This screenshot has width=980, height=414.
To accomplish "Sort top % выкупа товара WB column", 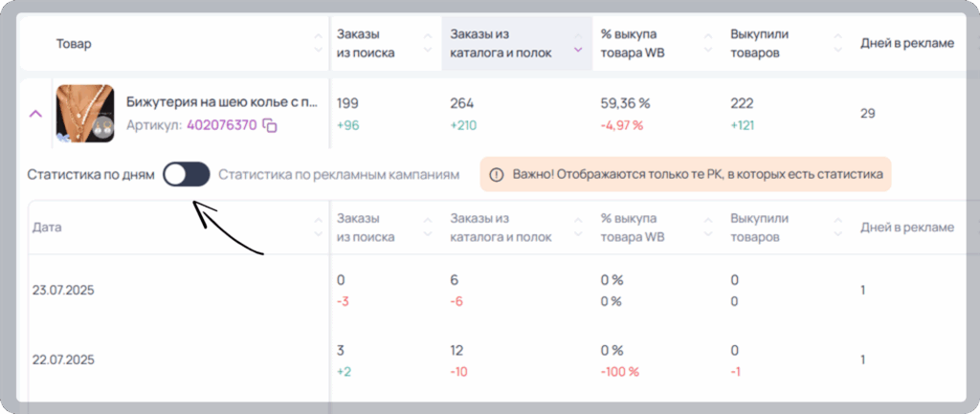I will click(707, 43).
